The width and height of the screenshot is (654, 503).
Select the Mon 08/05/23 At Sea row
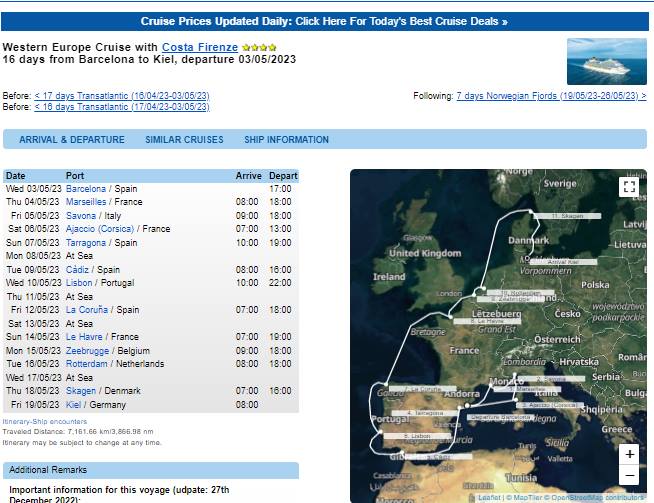point(151,256)
